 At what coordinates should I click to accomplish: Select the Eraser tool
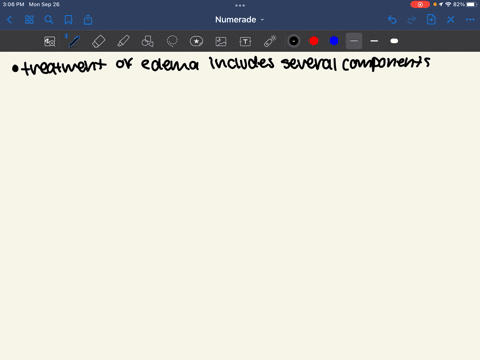click(98, 41)
